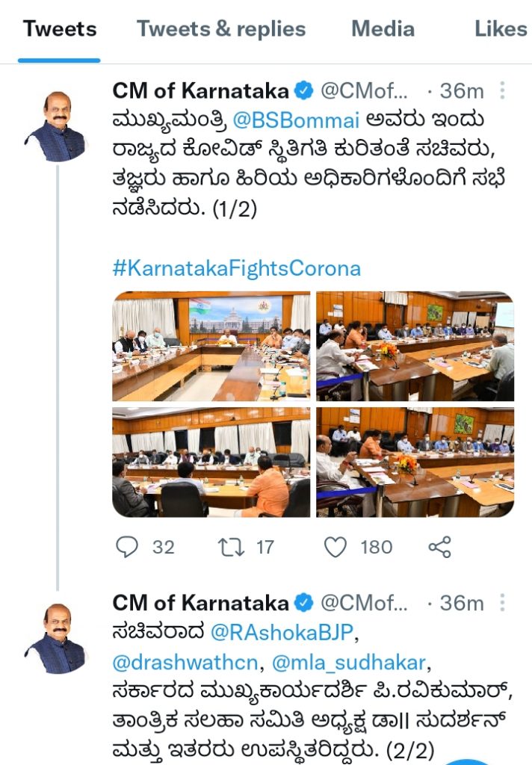Open @BSBommai mention link
The height and width of the screenshot is (765, 532).
pos(296,120)
